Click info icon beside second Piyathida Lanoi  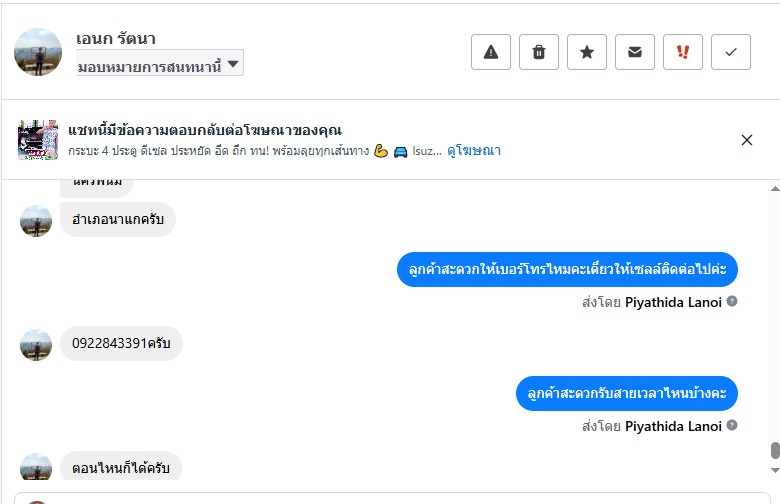click(732, 426)
